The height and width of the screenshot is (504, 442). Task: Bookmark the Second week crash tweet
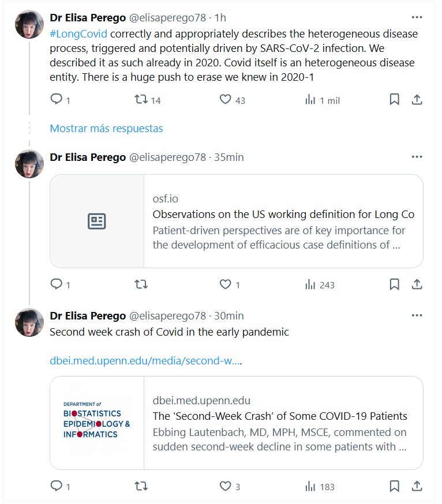pos(394,486)
